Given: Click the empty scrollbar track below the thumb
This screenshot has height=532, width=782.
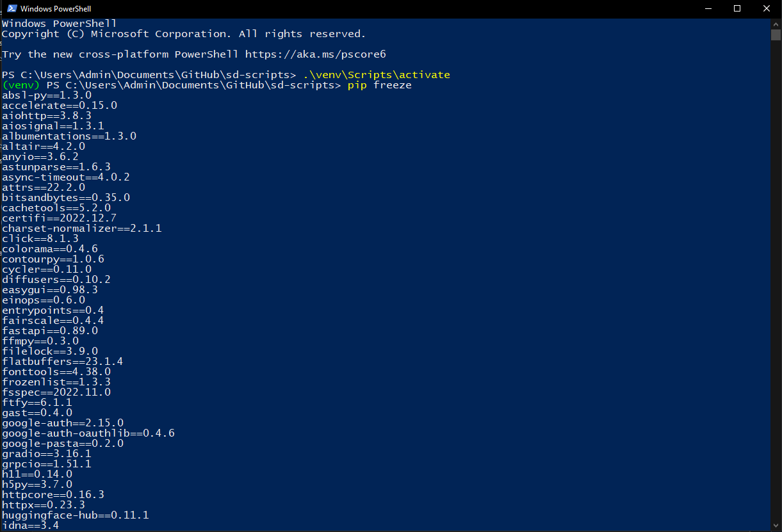Looking at the screenshot, I should pyautogui.click(x=776, y=282).
